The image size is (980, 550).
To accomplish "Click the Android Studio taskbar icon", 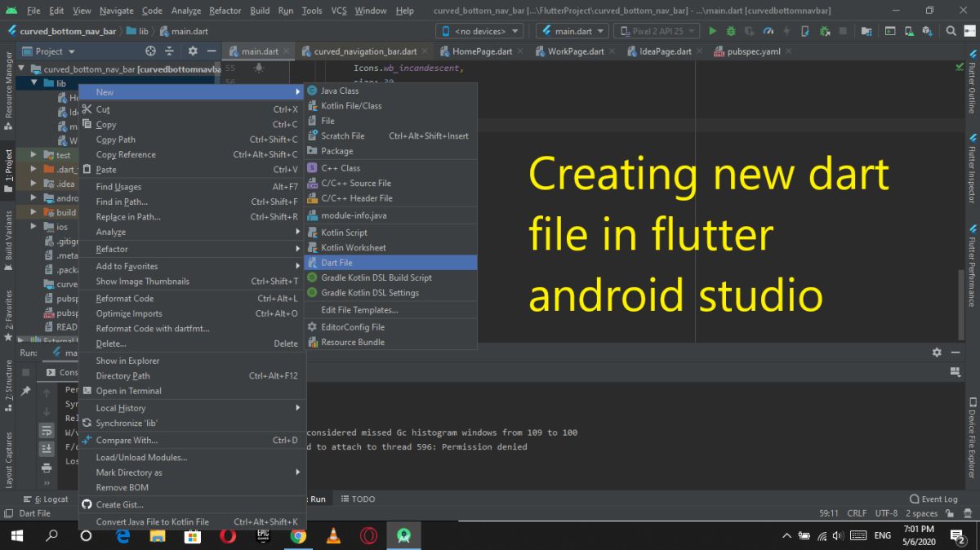I will [x=403, y=536].
